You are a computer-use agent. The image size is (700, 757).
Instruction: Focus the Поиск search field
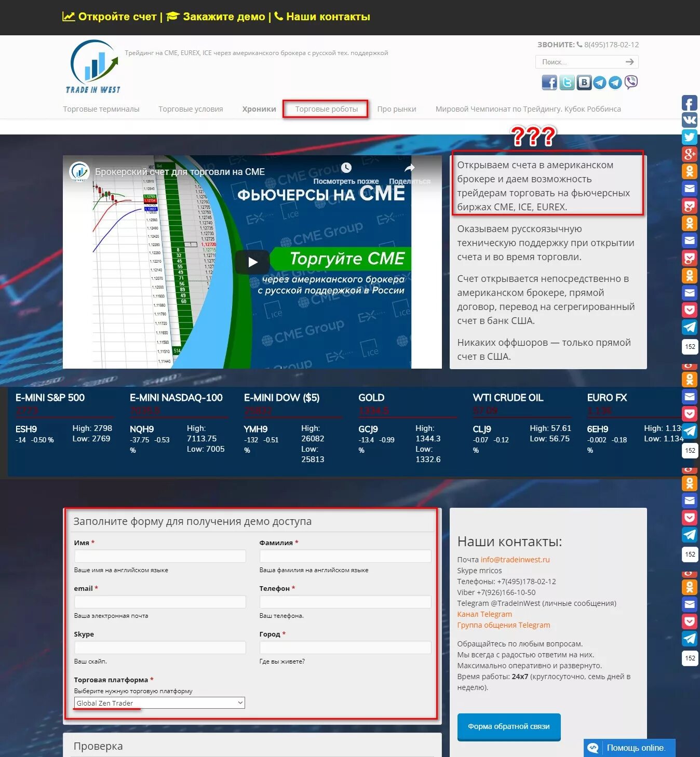(x=581, y=62)
